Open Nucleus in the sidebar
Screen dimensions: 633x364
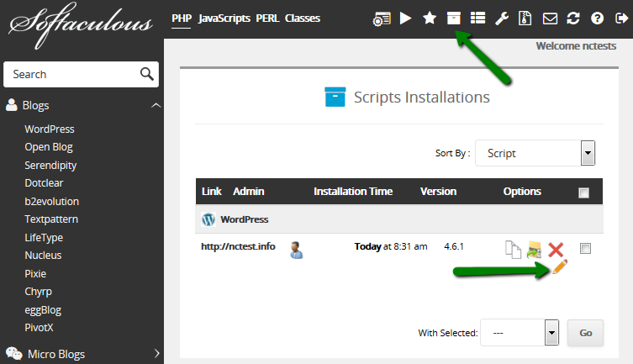click(x=43, y=256)
